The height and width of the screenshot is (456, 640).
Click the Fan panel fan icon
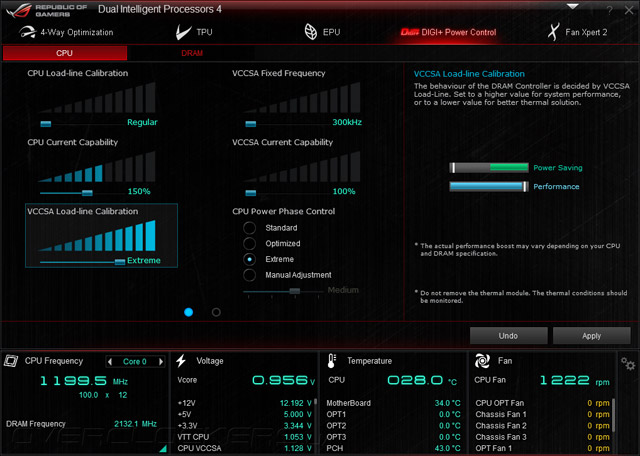click(482, 361)
